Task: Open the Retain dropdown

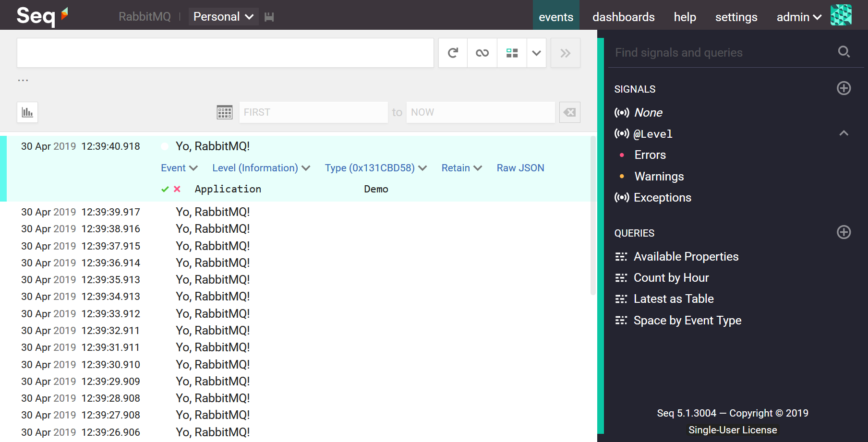Action: 461,168
